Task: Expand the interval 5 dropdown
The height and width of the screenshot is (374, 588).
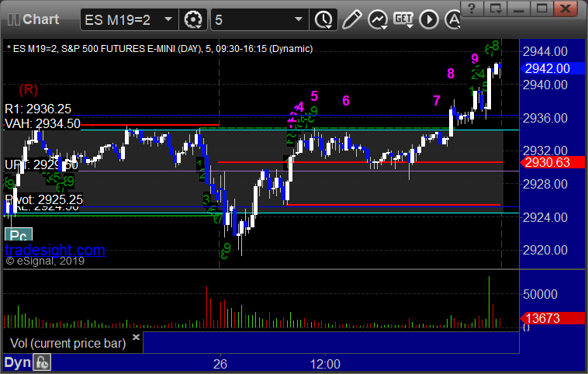Action: click(298, 18)
